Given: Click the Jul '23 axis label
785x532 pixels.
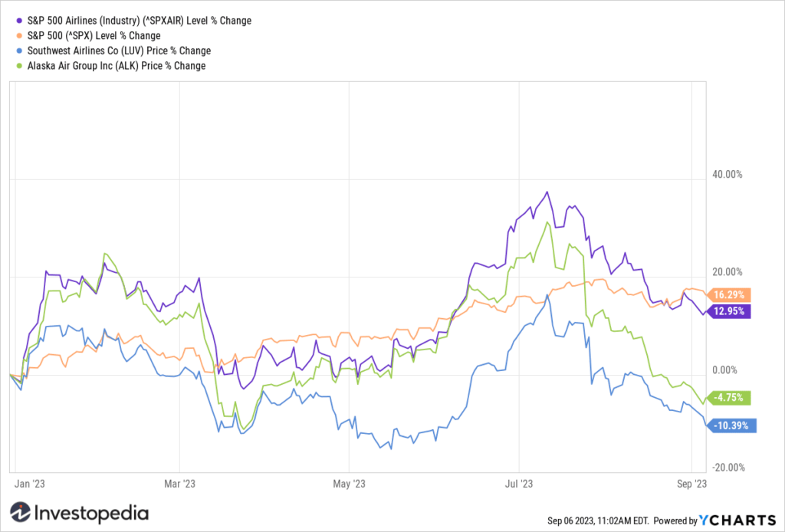Looking at the screenshot, I should (519, 484).
